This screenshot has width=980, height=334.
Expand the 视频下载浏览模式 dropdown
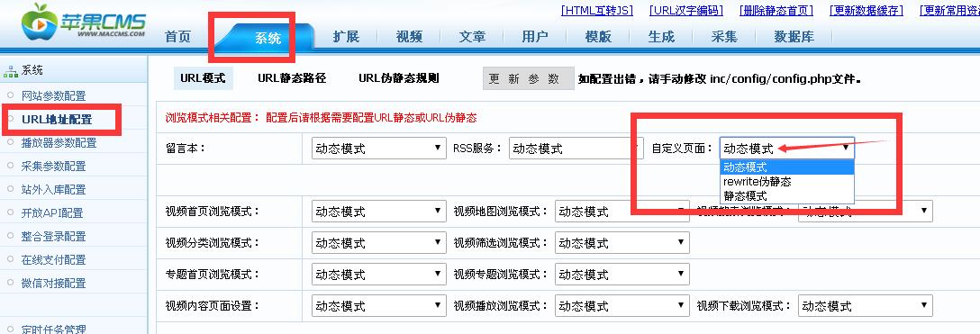point(865,306)
